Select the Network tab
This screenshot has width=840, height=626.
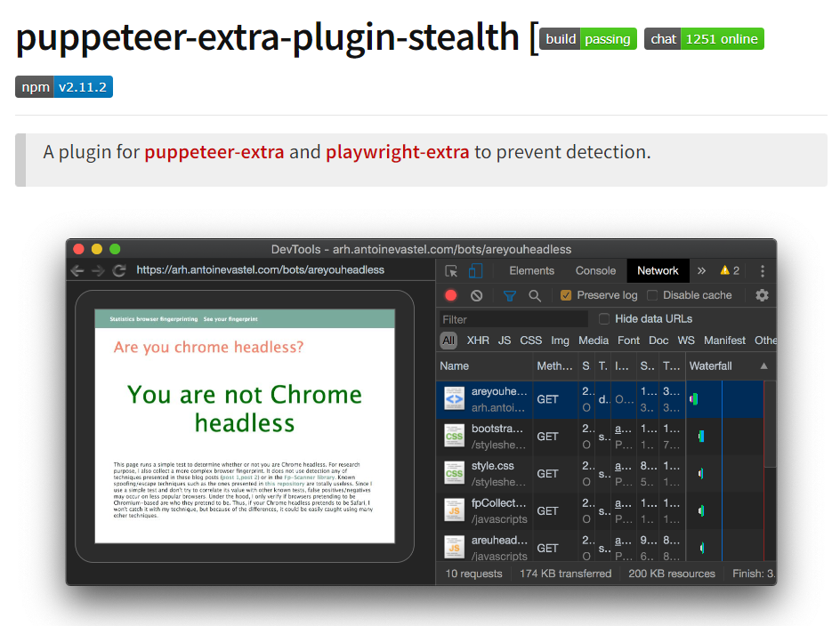pyautogui.click(x=658, y=271)
